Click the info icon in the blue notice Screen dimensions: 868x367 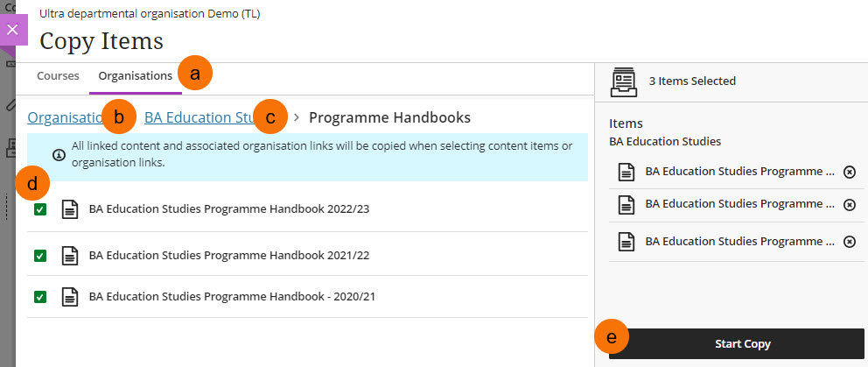tap(59, 154)
